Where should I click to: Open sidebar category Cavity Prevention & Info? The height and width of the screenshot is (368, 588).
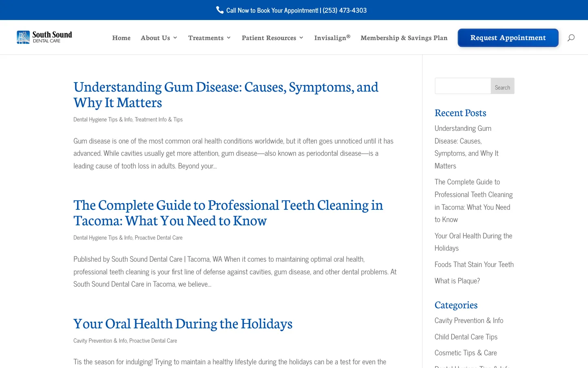469,321
